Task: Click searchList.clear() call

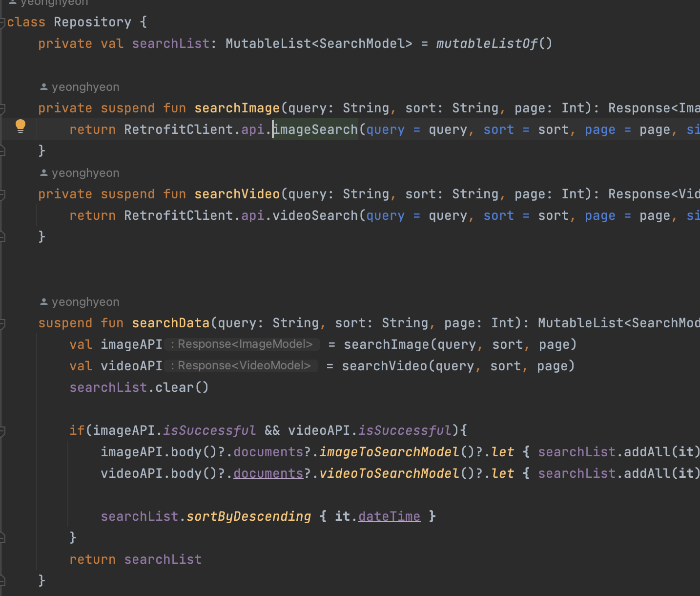Action: click(139, 387)
